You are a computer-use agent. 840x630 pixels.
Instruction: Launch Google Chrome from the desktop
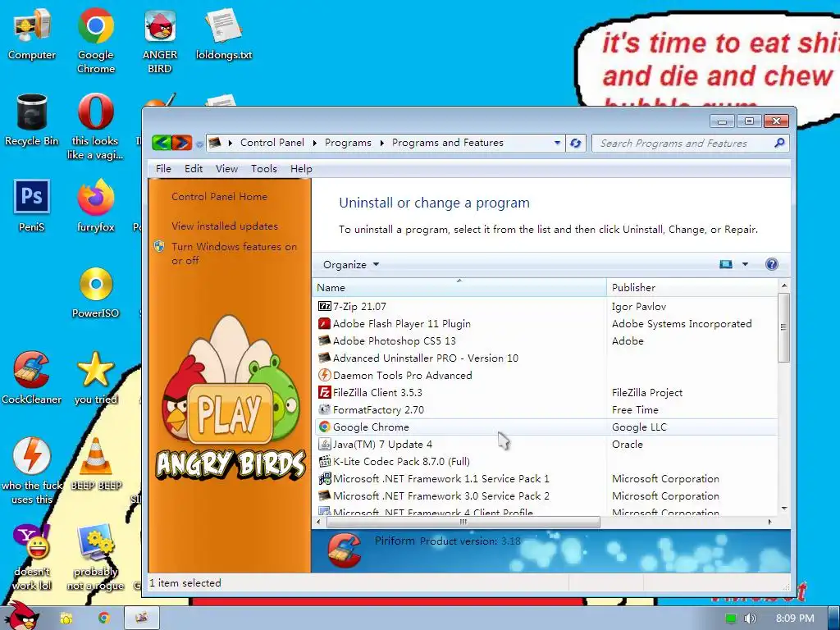[95, 40]
